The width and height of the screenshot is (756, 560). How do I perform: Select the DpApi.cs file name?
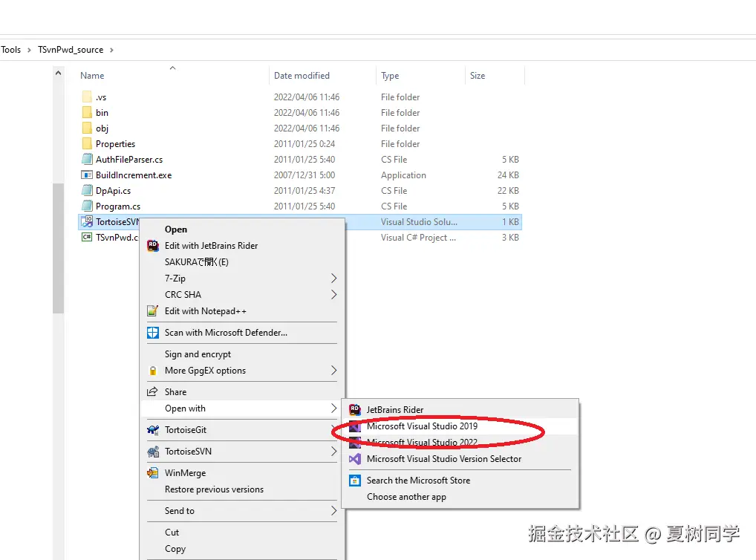[114, 191]
